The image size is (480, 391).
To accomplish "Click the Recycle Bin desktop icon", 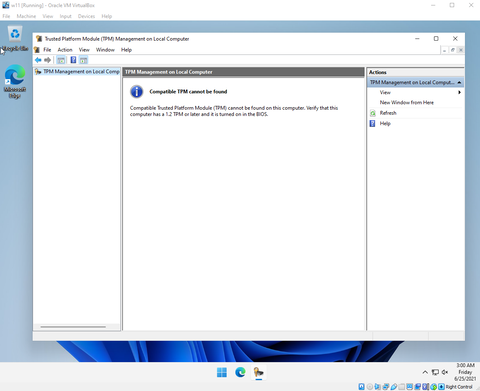I will (x=15, y=39).
